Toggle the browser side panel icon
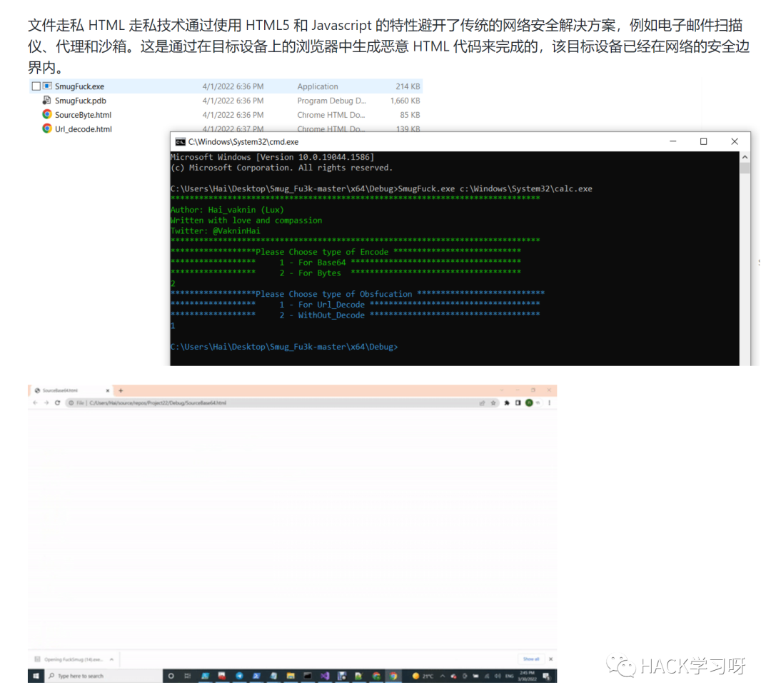 (518, 403)
